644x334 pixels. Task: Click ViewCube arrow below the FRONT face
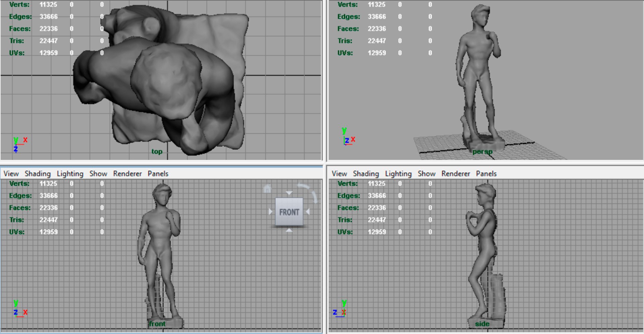(x=289, y=230)
